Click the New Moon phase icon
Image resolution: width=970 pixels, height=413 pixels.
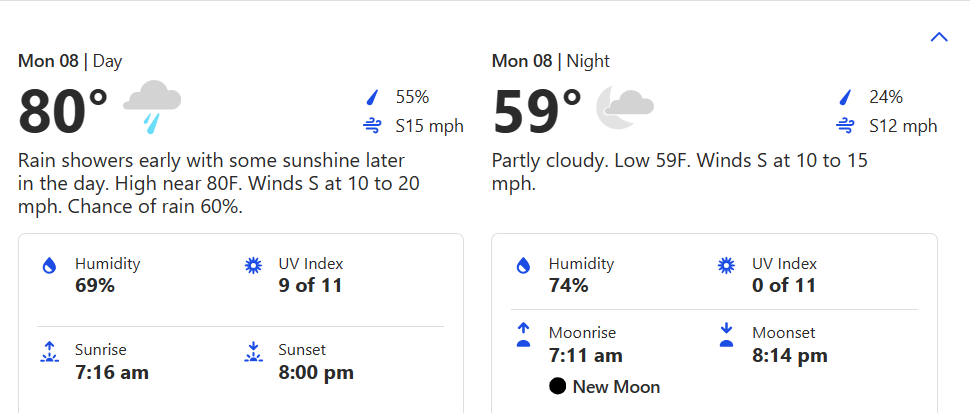pyautogui.click(x=557, y=387)
